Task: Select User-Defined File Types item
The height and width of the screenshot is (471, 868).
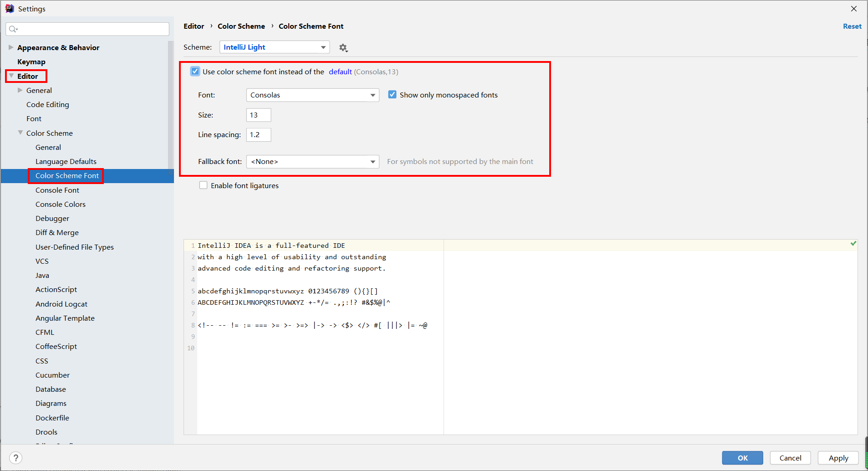Action: 75,247
